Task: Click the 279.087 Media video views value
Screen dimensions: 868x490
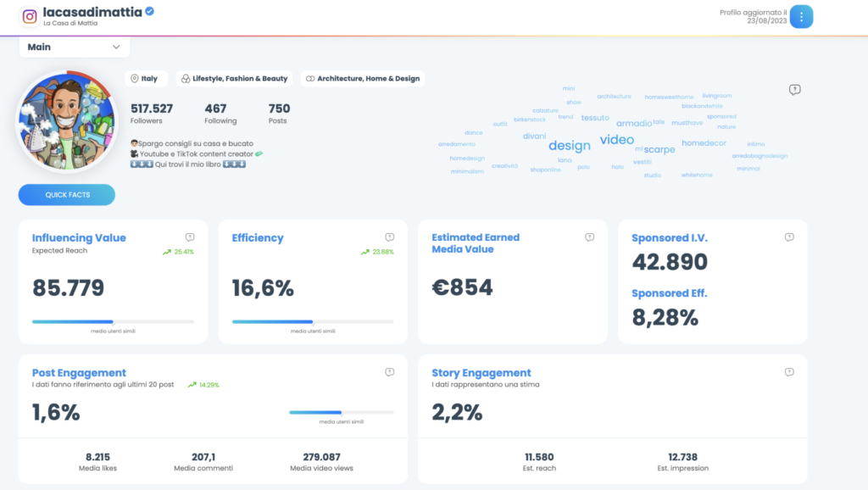Action: coord(321,457)
